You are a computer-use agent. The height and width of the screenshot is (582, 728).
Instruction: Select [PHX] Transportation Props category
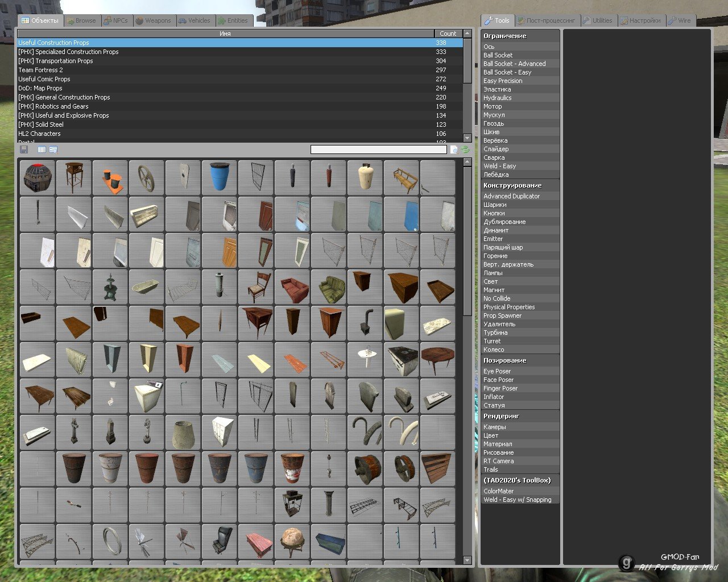(x=240, y=61)
